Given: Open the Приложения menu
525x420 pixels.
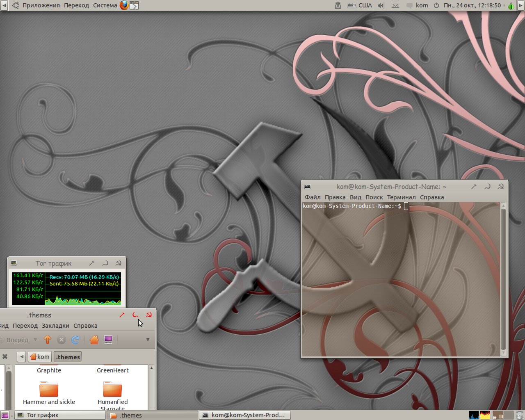Looking at the screenshot, I should 41,5.
